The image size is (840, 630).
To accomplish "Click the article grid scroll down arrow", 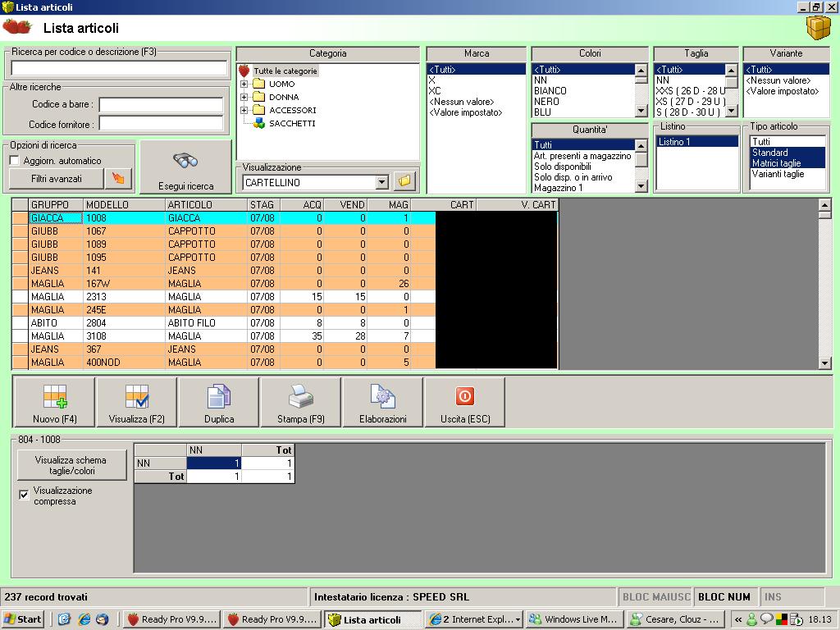I will [824, 363].
